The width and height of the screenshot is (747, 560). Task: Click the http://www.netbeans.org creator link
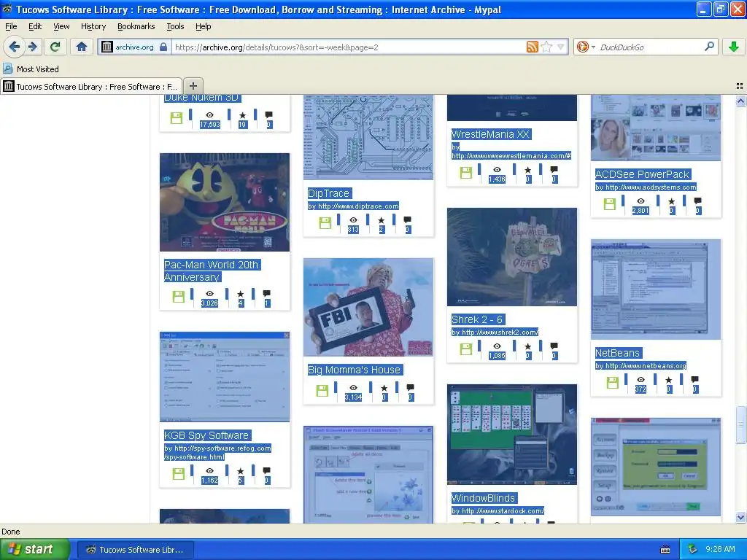[646, 366]
